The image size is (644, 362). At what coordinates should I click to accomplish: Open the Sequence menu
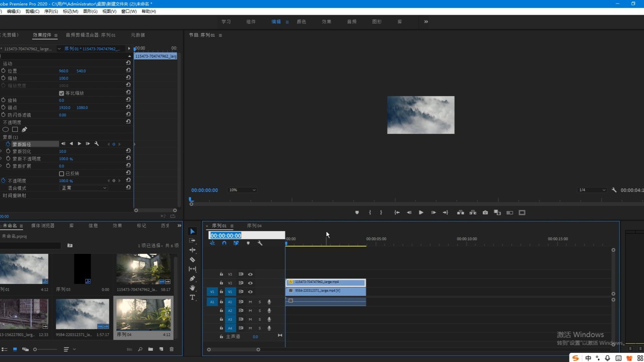[51, 11]
